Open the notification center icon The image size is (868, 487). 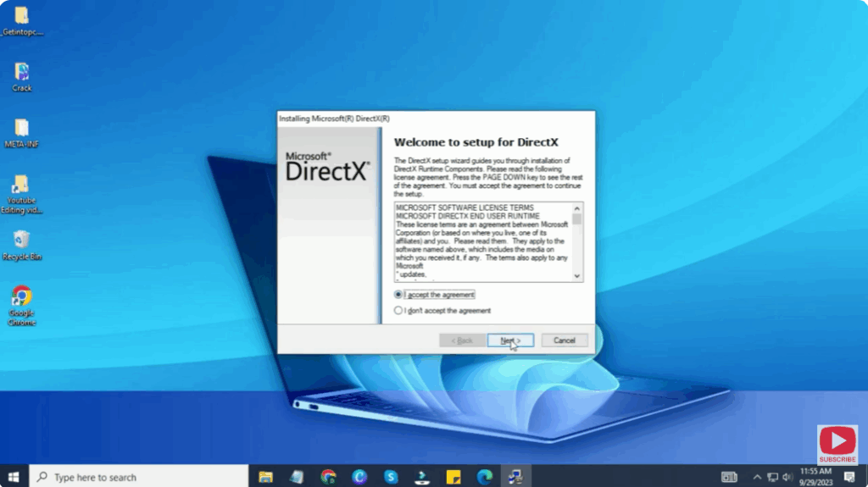(x=849, y=477)
